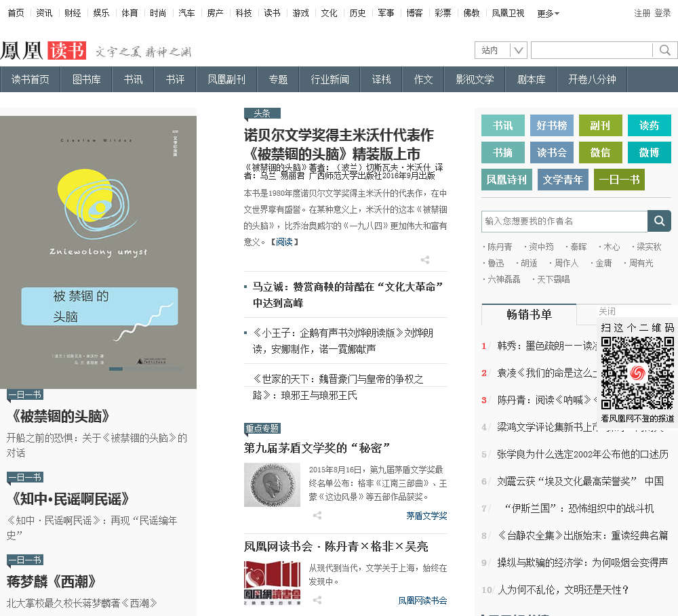This screenshot has height=616, width=678.
Task: Select 影视文学 in the navigation bar
Action: 475,79
